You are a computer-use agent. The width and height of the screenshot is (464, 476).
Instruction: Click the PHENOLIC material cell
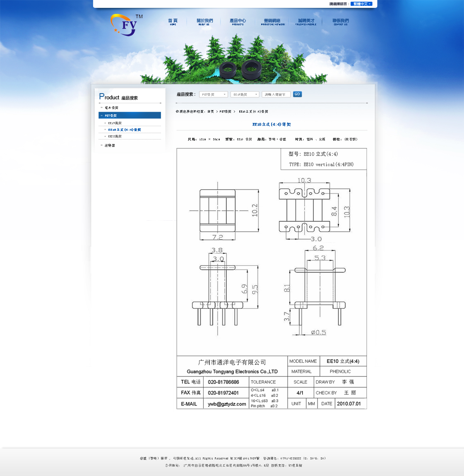tap(340, 372)
